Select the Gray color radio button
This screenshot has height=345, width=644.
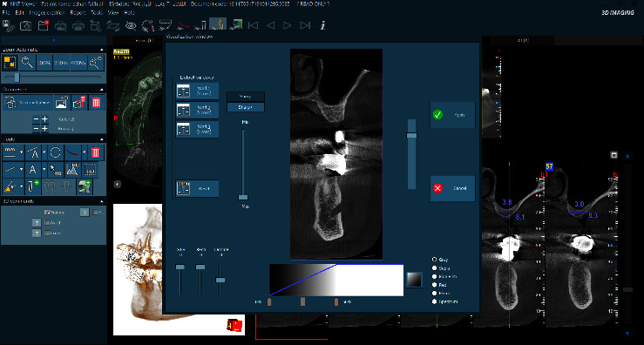435,260
